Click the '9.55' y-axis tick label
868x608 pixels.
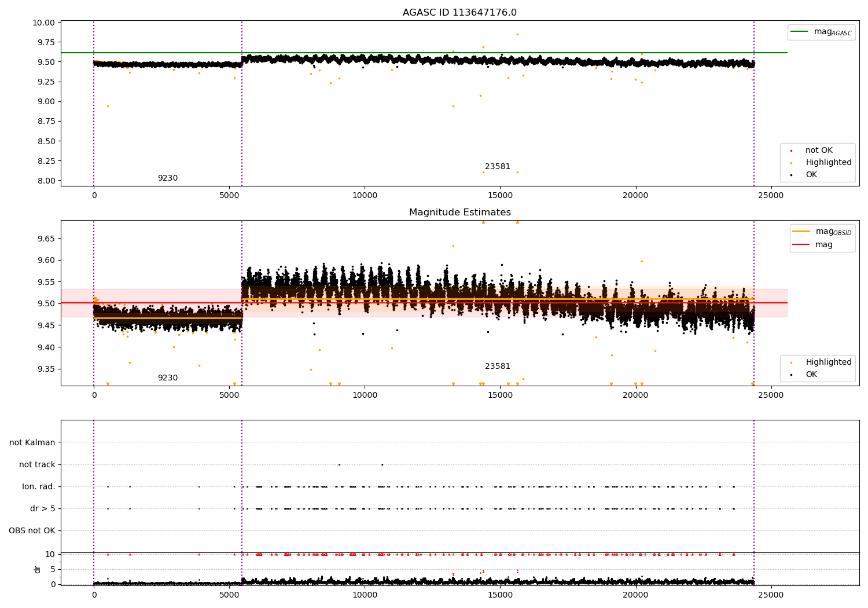(47, 282)
